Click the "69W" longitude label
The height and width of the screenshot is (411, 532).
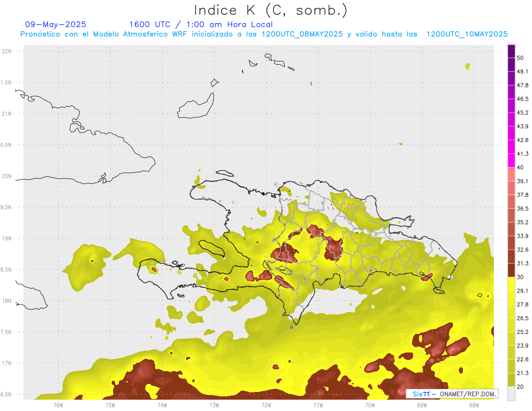click(x=422, y=405)
